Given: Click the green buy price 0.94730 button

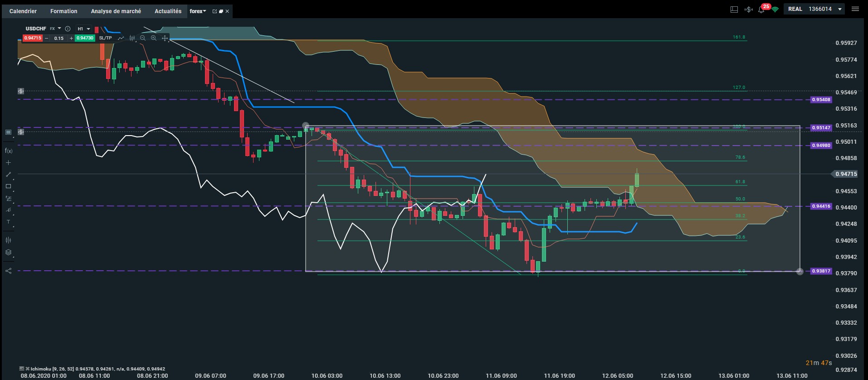Looking at the screenshot, I should [85, 38].
